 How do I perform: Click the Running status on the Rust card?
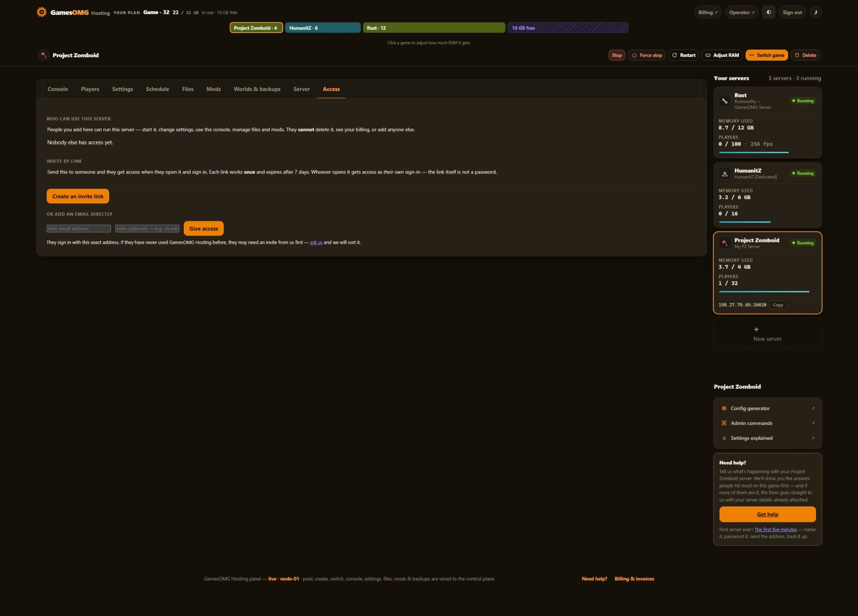803,101
